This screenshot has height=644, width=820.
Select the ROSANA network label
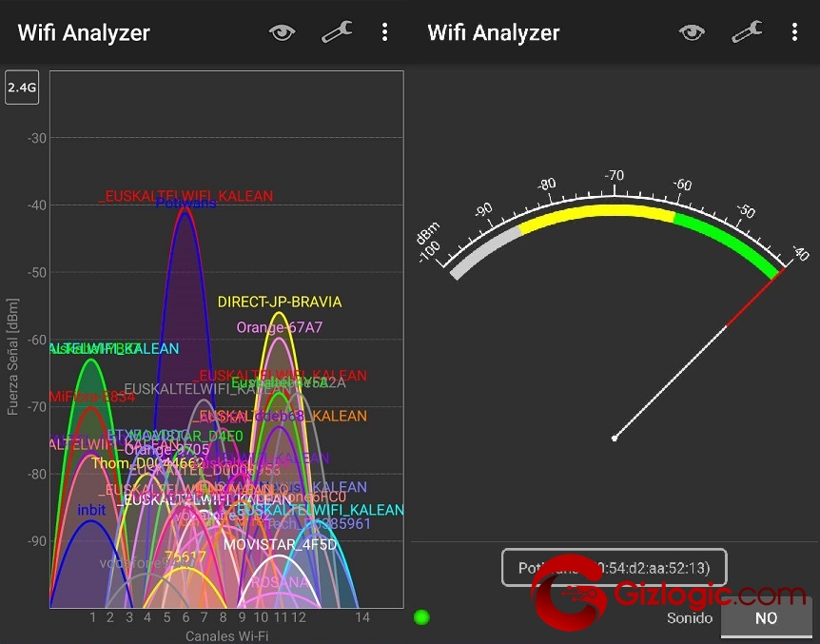tap(280, 582)
